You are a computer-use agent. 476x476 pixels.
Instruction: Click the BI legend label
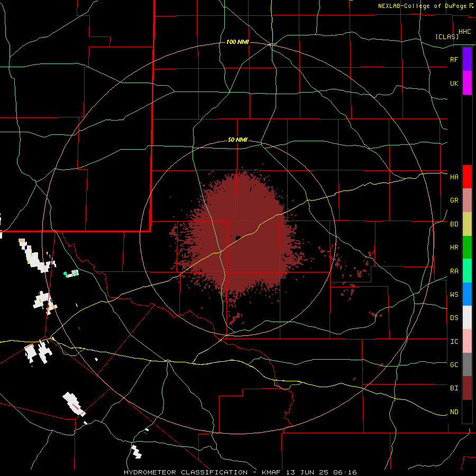tap(454, 388)
